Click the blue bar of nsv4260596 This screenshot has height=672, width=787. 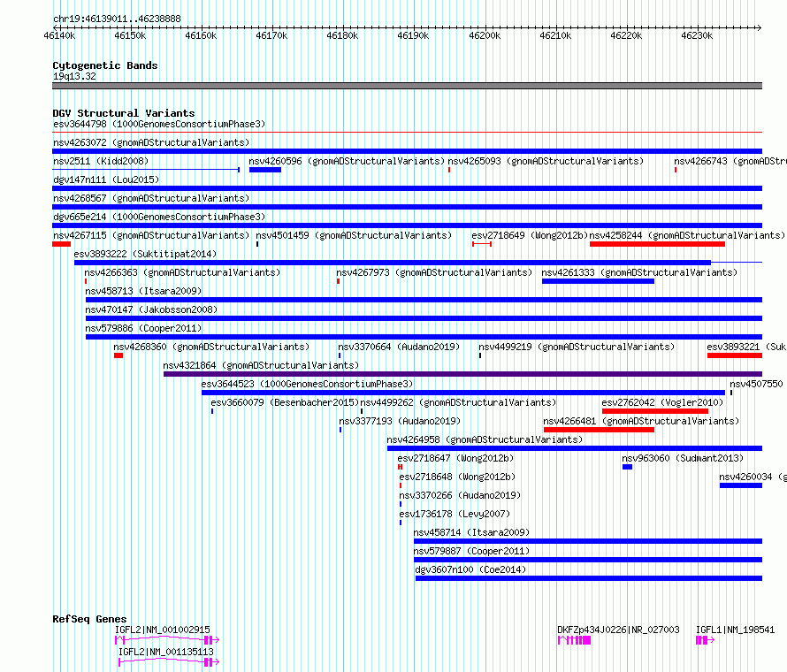265,170
